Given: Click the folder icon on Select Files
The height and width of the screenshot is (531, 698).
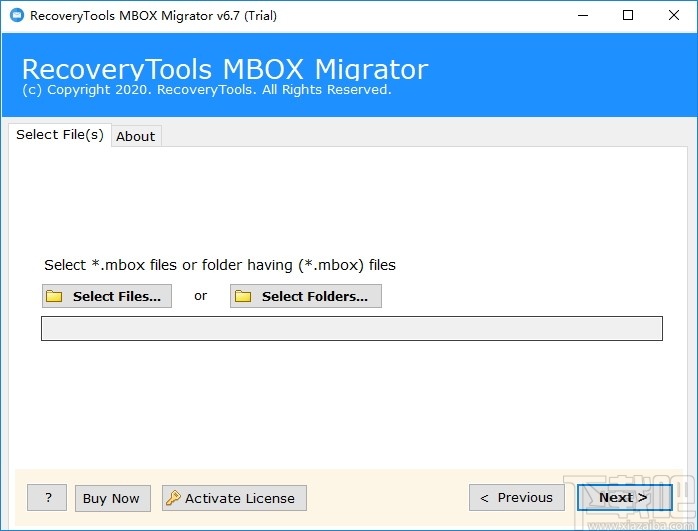Looking at the screenshot, I should pyautogui.click(x=54, y=296).
